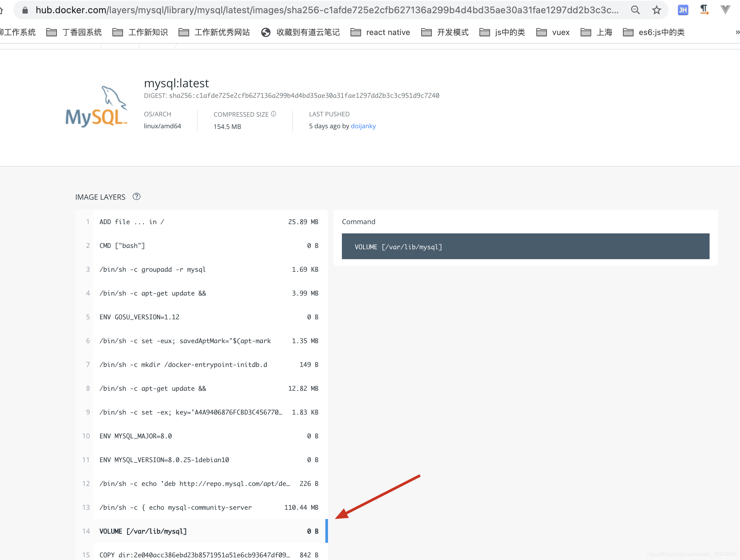Select layer 11 ENV MYSQL_VERSION=8.0.25-1debian10
The height and width of the screenshot is (560, 740).
coord(202,460)
